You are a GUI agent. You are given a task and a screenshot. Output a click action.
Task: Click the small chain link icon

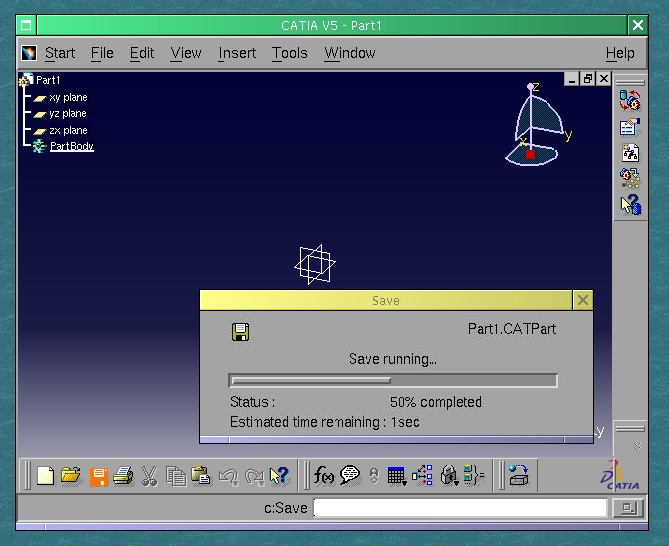[x=374, y=476]
